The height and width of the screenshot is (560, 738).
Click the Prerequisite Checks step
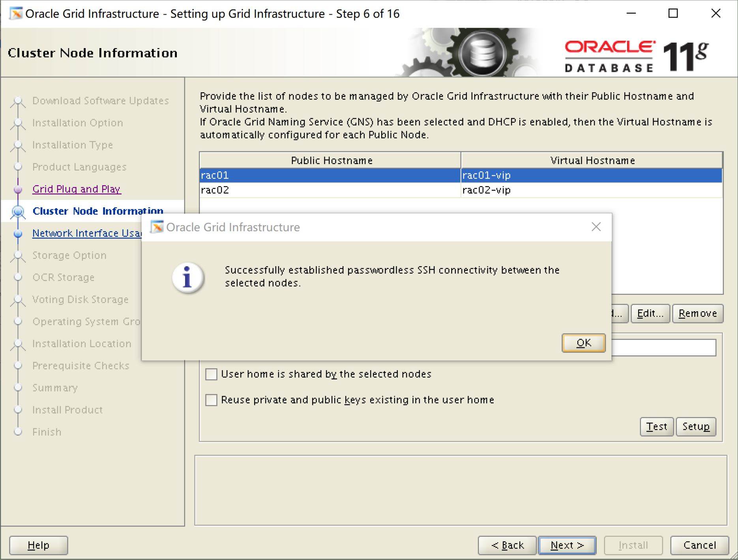click(81, 366)
